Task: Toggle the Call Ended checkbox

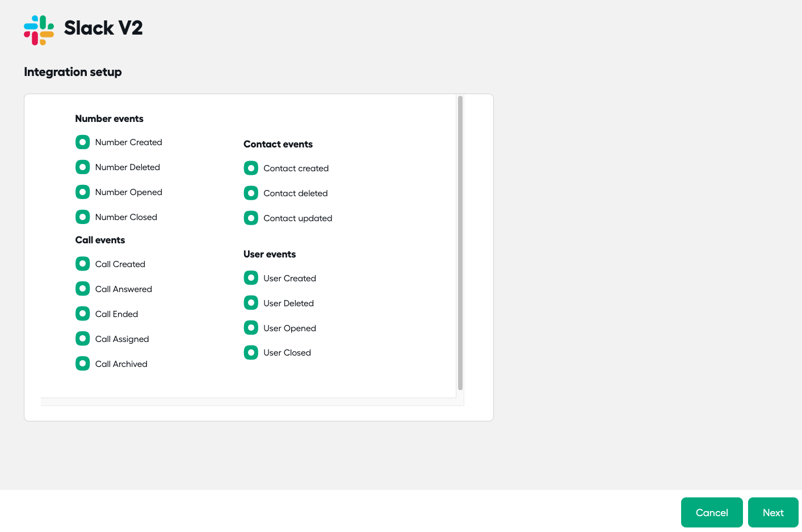Action: pyautogui.click(x=83, y=314)
